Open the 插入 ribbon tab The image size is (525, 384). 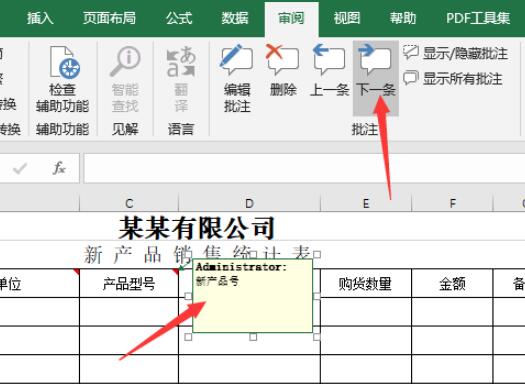coord(40,18)
